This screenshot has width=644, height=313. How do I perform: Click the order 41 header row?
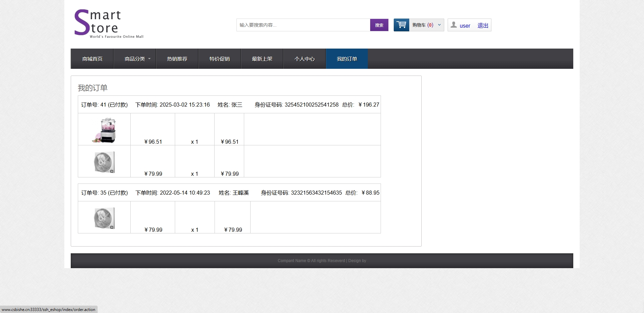229,105
